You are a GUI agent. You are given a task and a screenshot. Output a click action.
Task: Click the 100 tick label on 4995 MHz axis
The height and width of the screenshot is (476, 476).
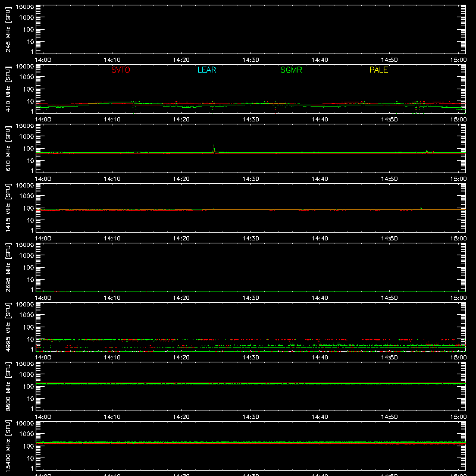click(29, 327)
